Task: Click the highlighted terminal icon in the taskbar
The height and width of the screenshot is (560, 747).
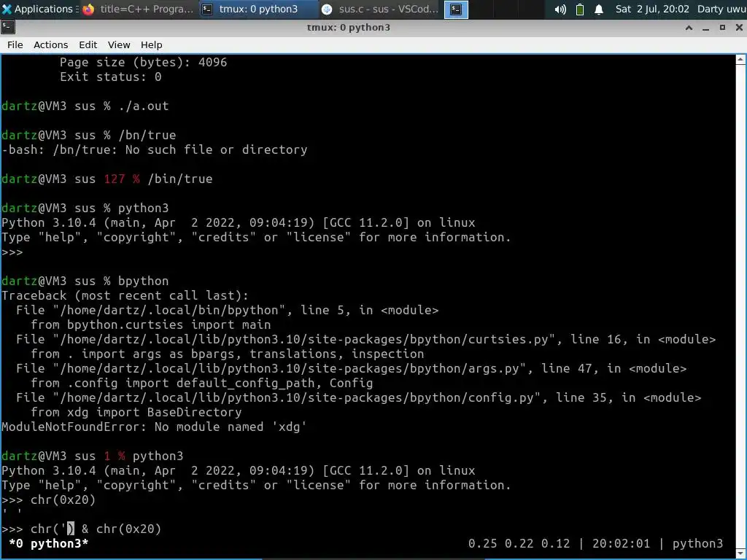Action: tap(456, 9)
